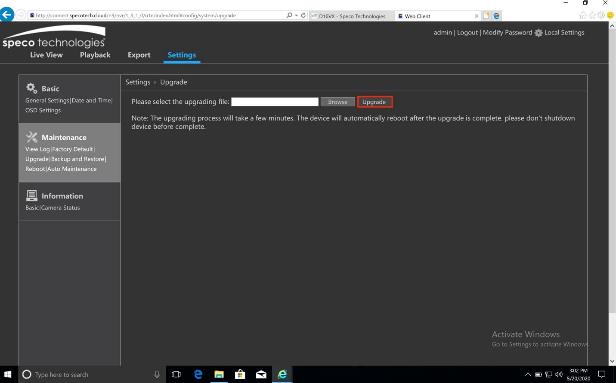The width and height of the screenshot is (616, 383).
Task: Open Task View from the taskbar
Action: 176,374
